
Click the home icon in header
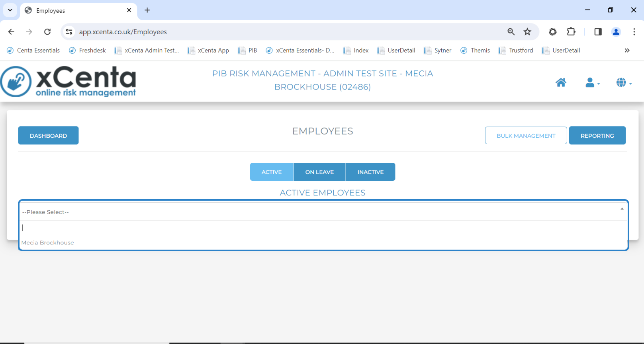tap(561, 82)
